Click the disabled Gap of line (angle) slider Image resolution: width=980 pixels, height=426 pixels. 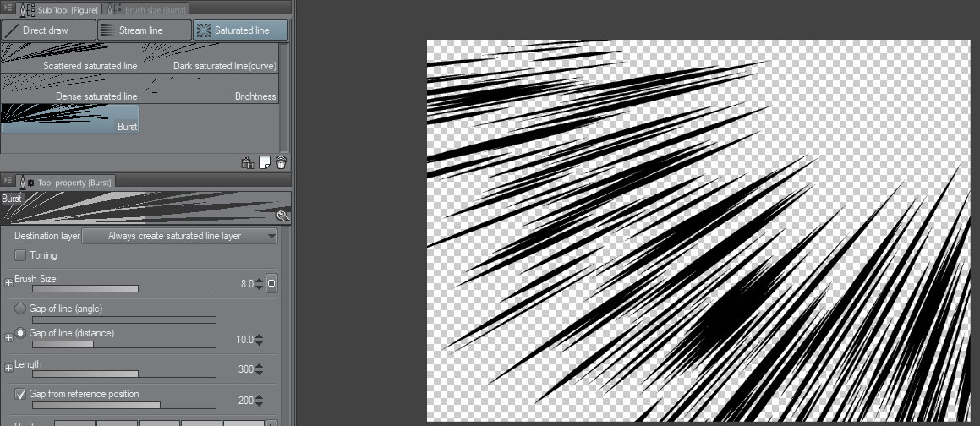pyautogui.click(x=123, y=319)
